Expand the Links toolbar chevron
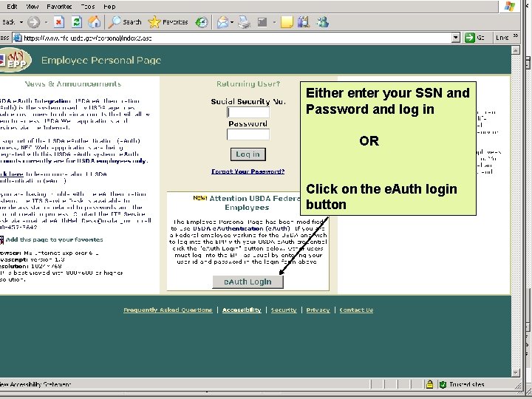 point(516,35)
